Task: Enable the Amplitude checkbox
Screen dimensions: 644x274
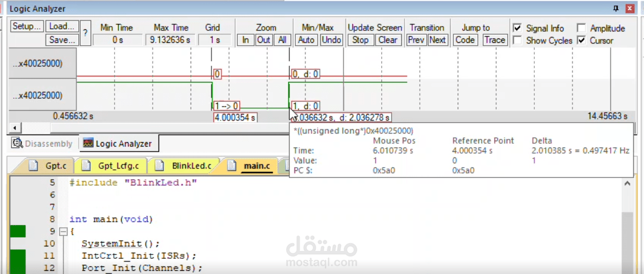Action: 581,28
